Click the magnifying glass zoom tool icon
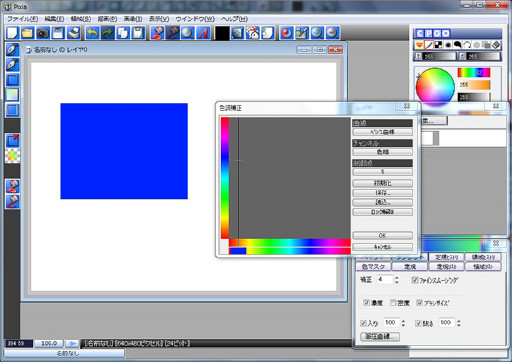512x362 pixels. point(188,33)
